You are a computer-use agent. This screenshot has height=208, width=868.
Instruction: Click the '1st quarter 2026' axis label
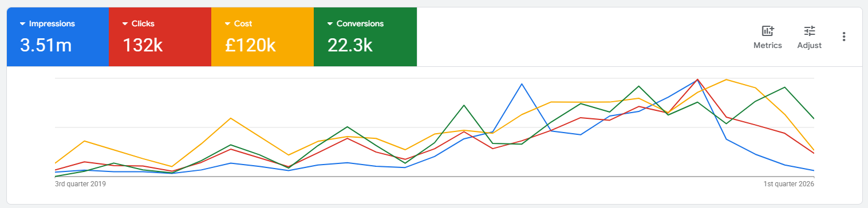click(x=789, y=184)
